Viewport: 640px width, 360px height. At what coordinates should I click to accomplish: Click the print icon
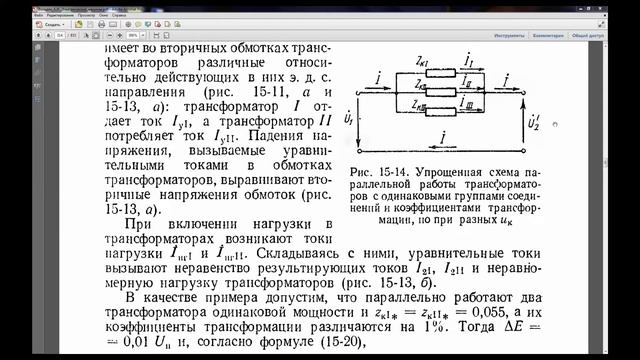102,24
